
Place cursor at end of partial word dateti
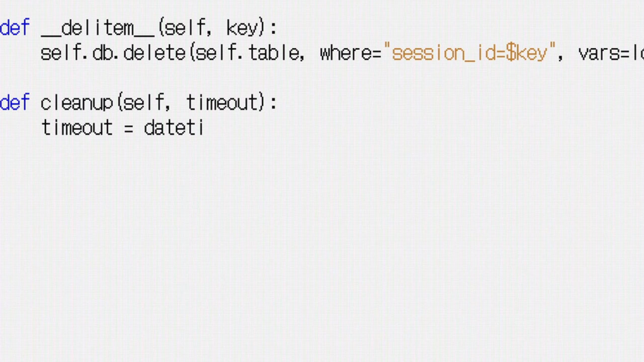204,128
